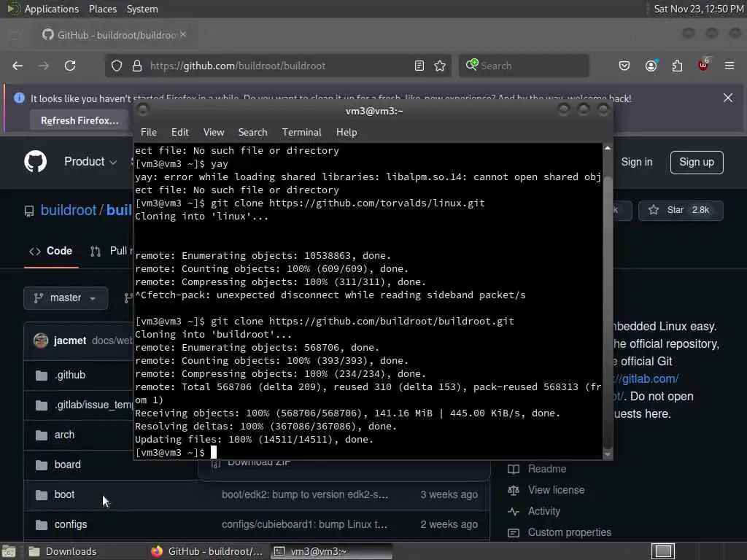Open the Readme link in sidebar
747x560 pixels.
547,469
